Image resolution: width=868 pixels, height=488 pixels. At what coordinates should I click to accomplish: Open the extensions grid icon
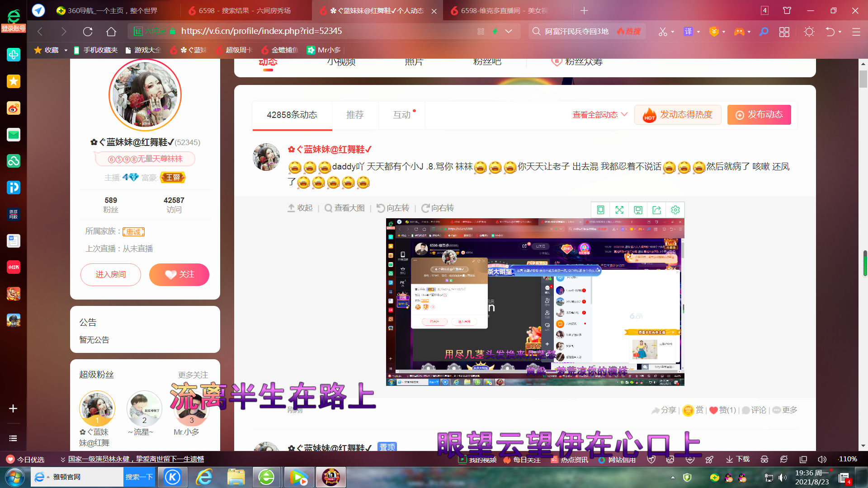784,32
